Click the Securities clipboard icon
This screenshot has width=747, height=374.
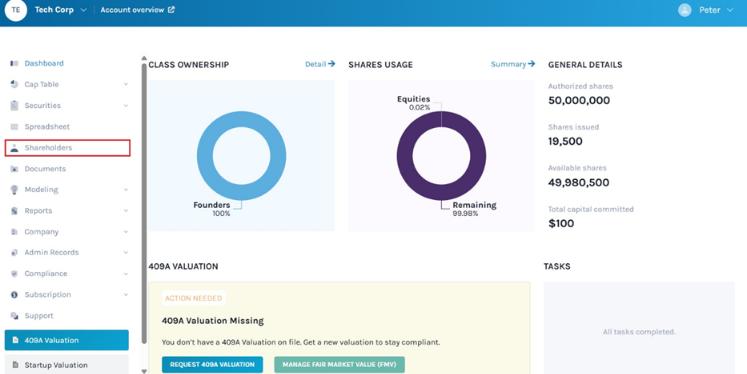(14, 105)
